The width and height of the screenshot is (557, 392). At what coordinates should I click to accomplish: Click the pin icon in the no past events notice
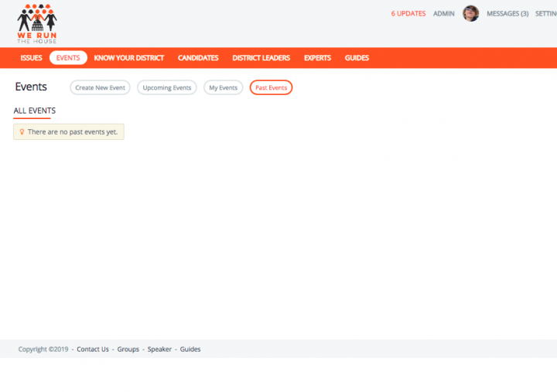pos(22,131)
